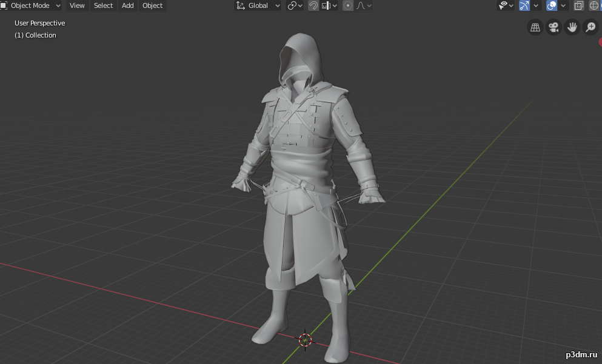Open the Add menu

click(127, 5)
